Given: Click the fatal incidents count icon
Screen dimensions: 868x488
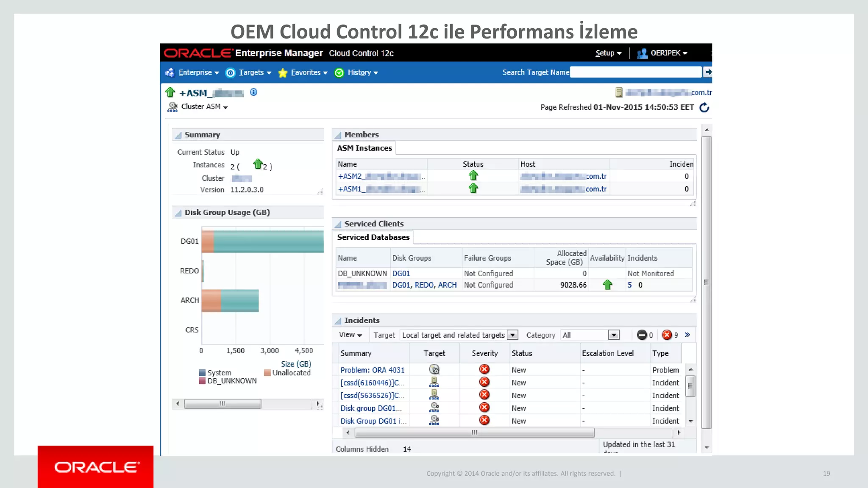Looking at the screenshot, I should coord(642,335).
